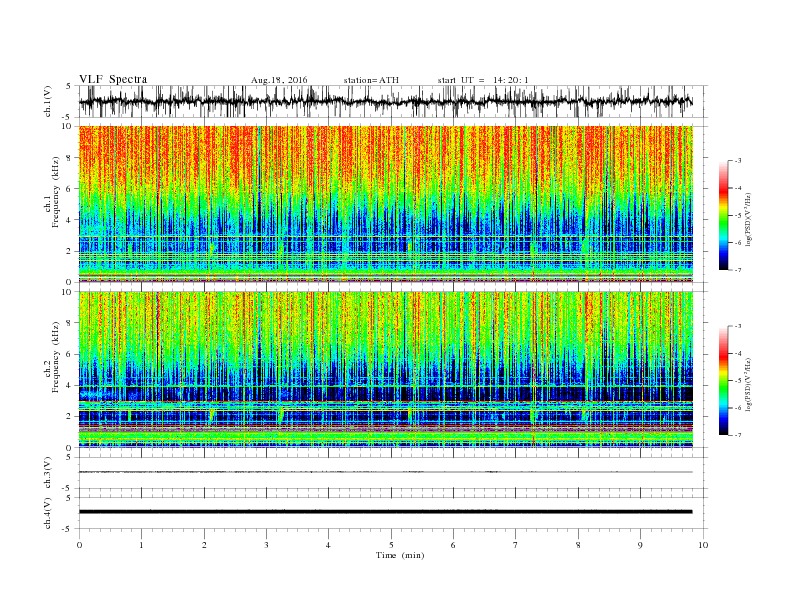Image resolution: width=792 pixels, height=612 pixels.
Task: Click the "ch.4(V)" axis label
Action: click(x=47, y=513)
